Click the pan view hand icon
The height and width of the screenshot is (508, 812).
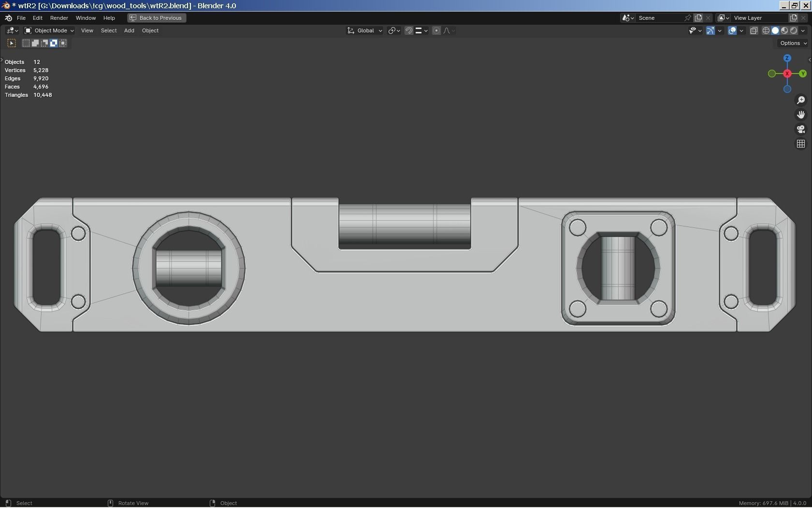(x=801, y=115)
